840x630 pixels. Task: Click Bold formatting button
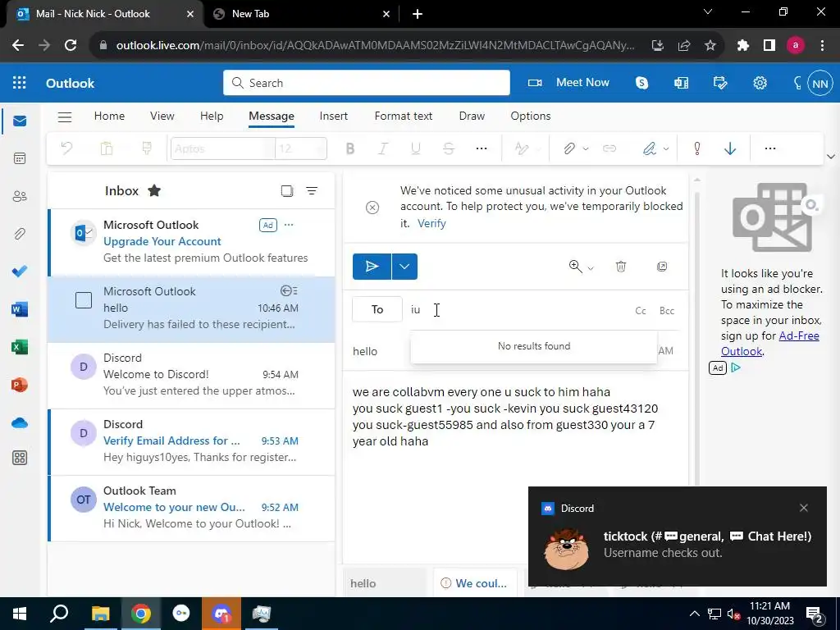point(349,148)
